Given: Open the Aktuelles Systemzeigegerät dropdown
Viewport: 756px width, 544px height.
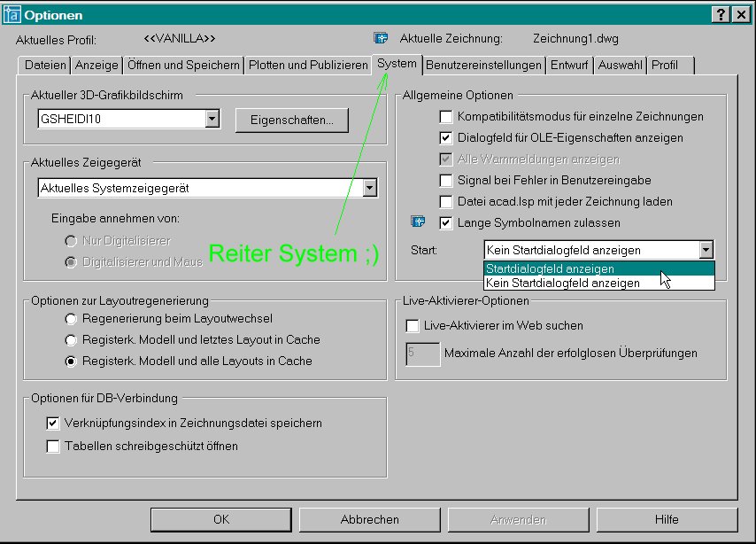Looking at the screenshot, I should (x=370, y=188).
